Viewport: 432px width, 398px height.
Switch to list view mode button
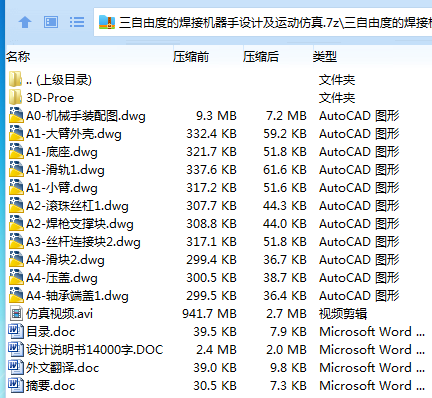click(77, 22)
